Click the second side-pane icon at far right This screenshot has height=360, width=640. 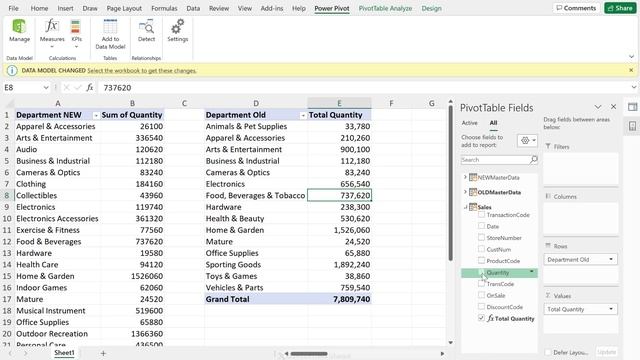(x=632, y=126)
